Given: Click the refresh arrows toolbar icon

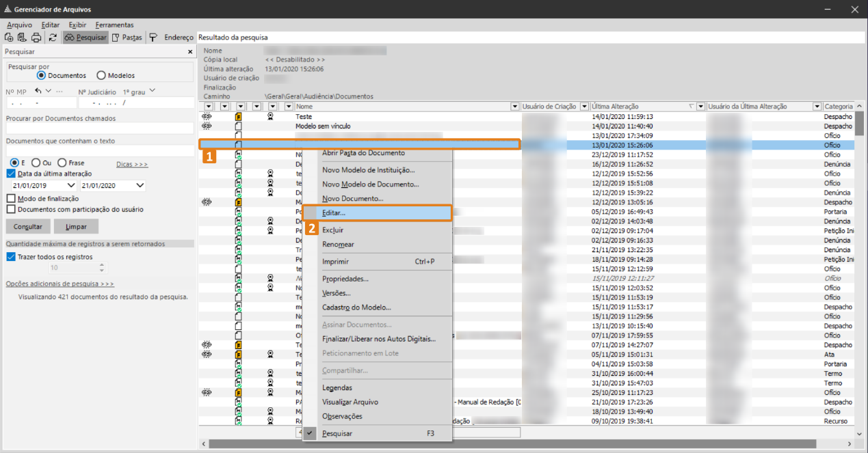Looking at the screenshot, I should [53, 38].
